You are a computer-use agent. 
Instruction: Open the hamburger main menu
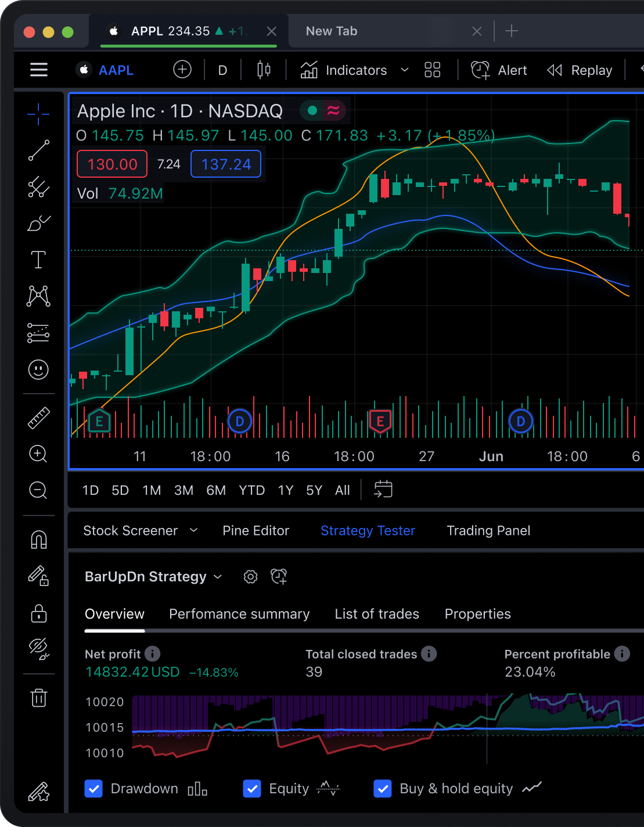pos(39,70)
